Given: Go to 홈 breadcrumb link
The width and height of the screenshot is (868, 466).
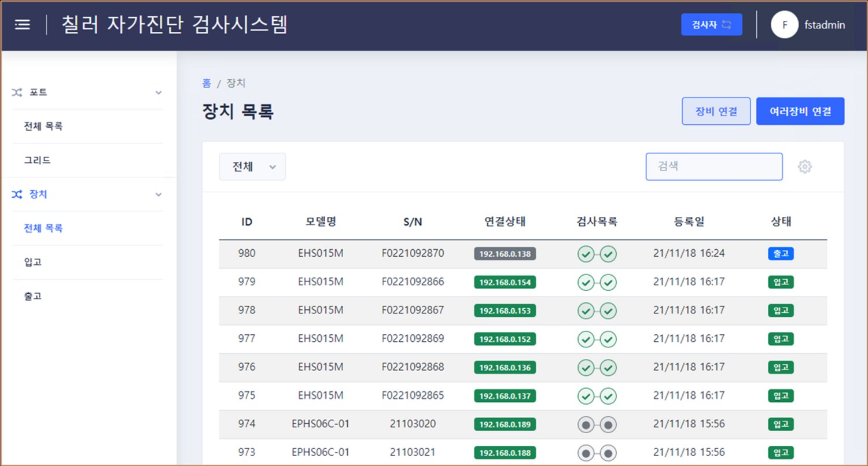Looking at the screenshot, I should 207,83.
